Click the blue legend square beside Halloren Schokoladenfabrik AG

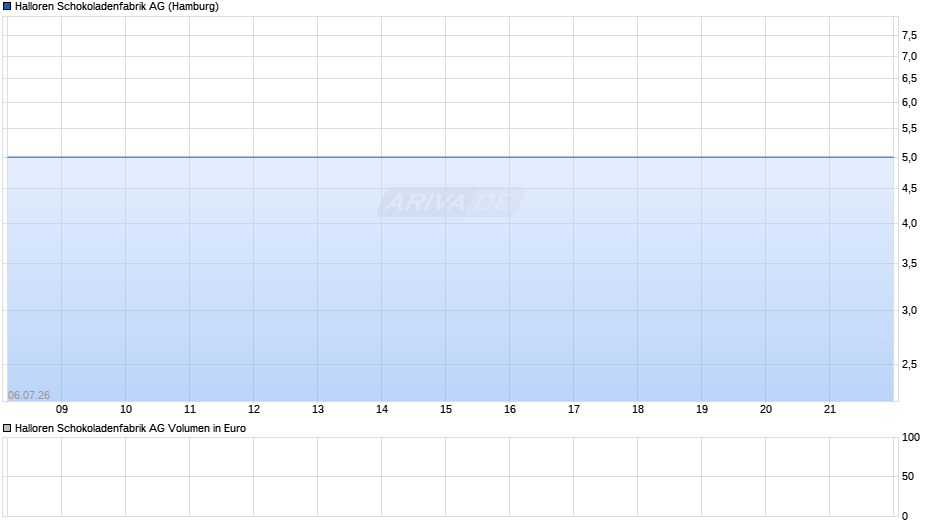coord(7,7)
